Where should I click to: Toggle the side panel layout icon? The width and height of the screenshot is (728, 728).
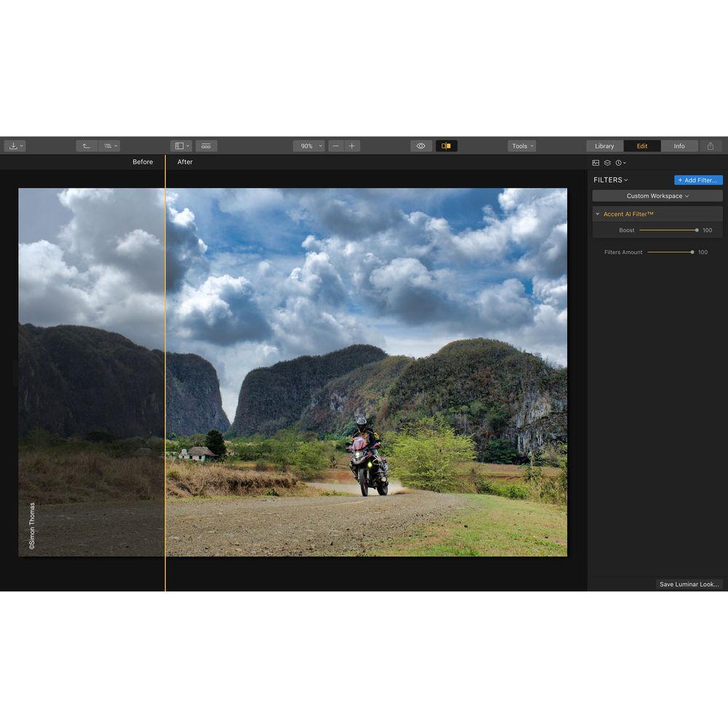(x=180, y=146)
